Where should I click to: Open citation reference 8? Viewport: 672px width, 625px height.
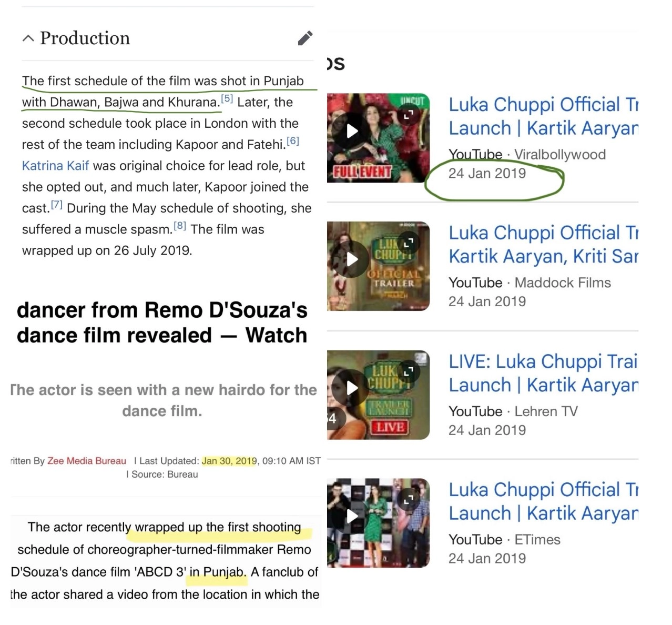pyautogui.click(x=180, y=226)
